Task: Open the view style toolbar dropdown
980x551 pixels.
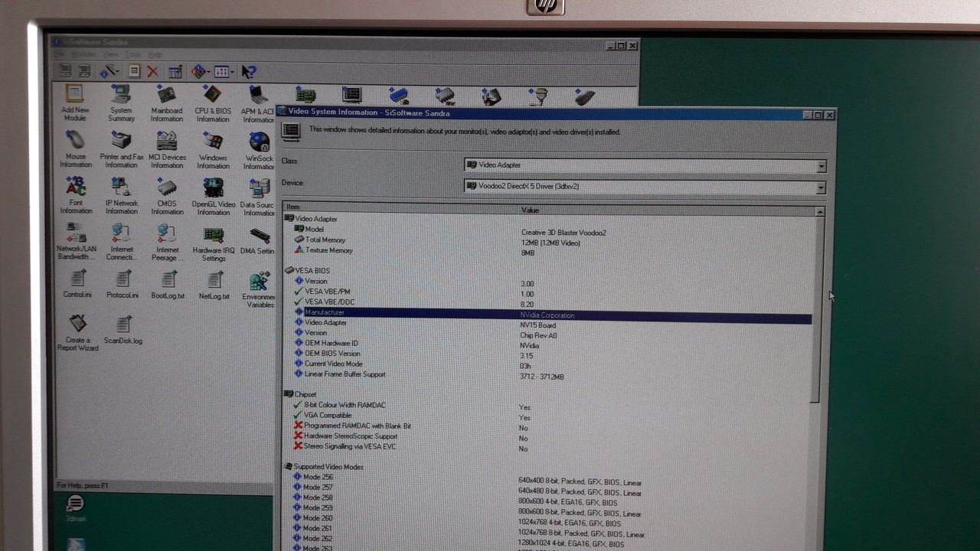Action: (224, 71)
